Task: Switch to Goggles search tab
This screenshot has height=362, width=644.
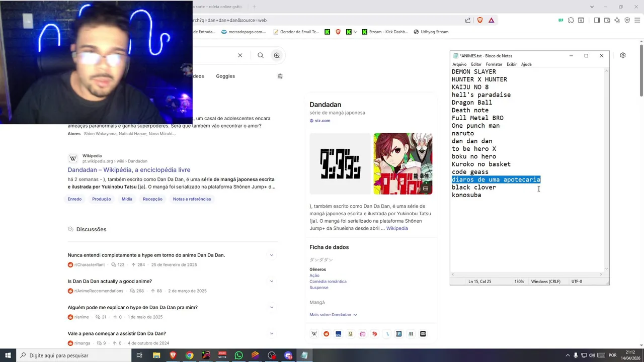Action: pyautogui.click(x=225, y=76)
